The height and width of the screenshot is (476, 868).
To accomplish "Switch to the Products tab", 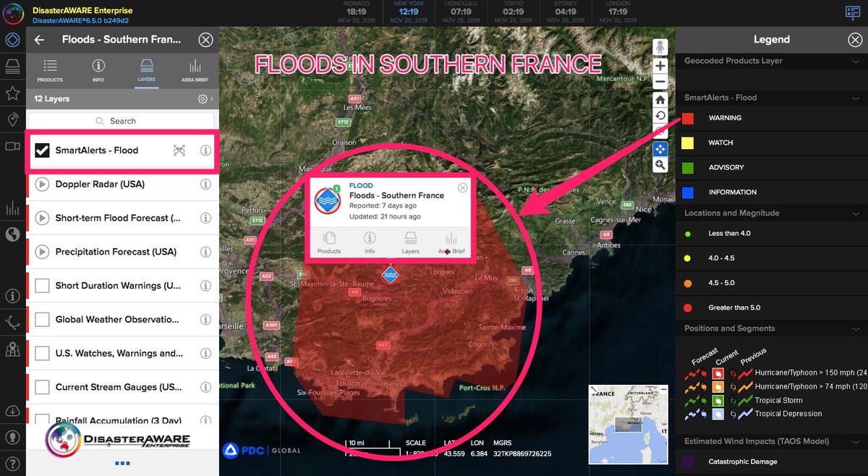I will [x=50, y=70].
